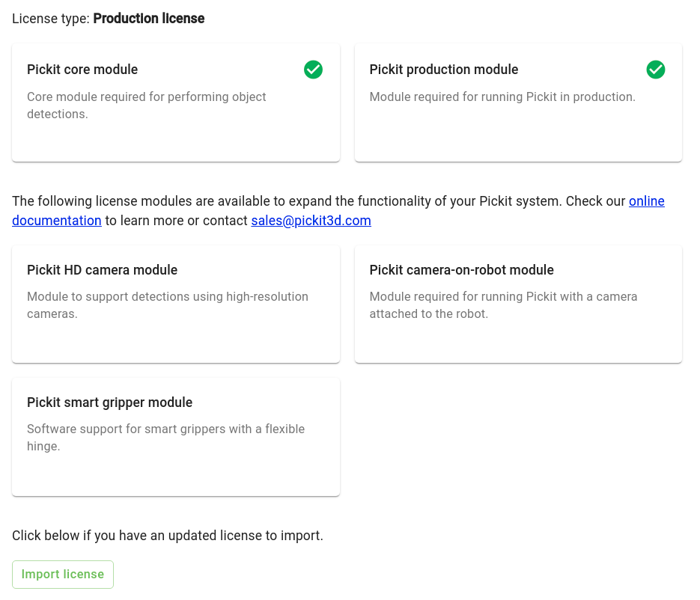This screenshot has height=600, width=700.
Task: Click the Pickit camera-on-robot module title
Action: (462, 270)
